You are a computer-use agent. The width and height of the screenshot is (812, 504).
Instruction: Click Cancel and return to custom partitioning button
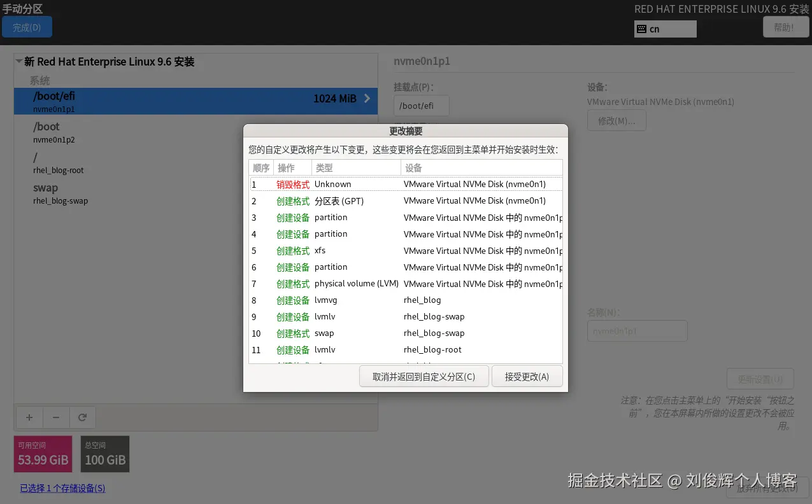click(424, 376)
